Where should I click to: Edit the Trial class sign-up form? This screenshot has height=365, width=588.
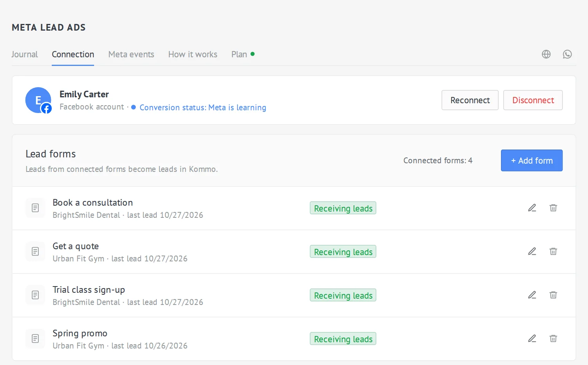pyautogui.click(x=532, y=295)
